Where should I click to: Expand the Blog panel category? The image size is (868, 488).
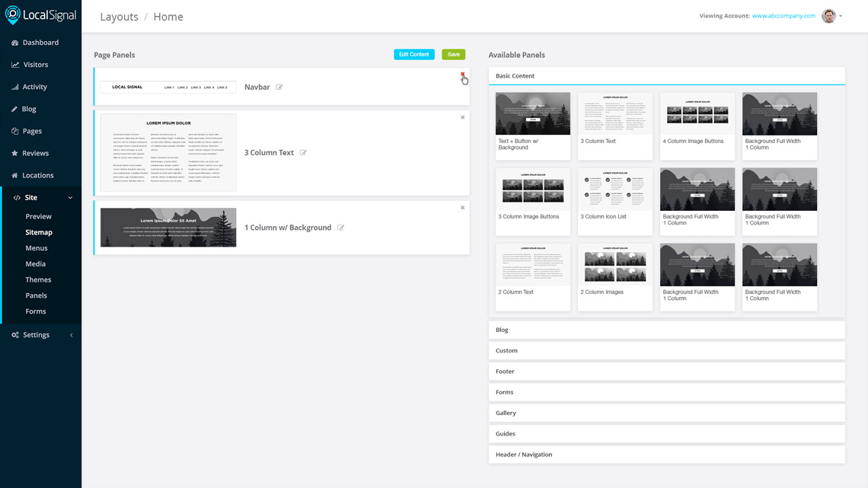pyautogui.click(x=666, y=329)
